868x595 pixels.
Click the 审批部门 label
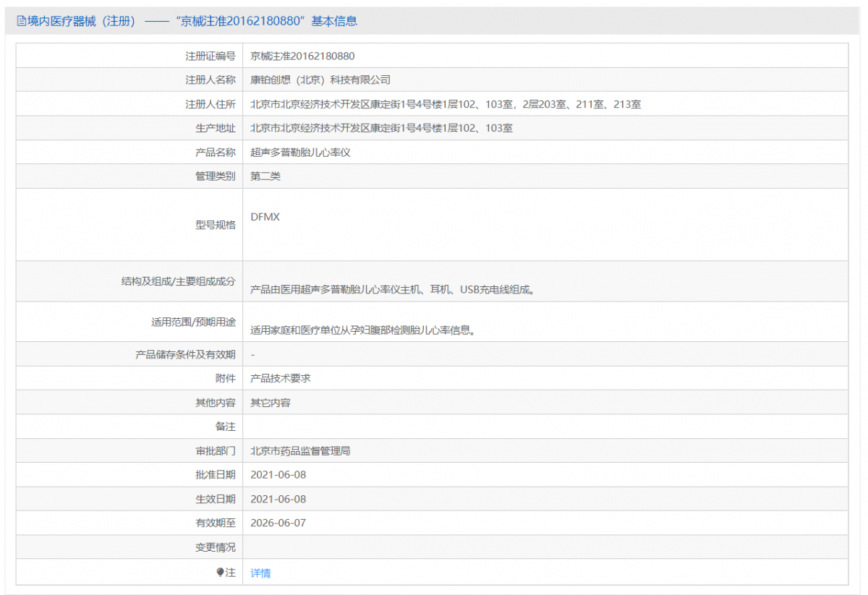tap(216, 451)
